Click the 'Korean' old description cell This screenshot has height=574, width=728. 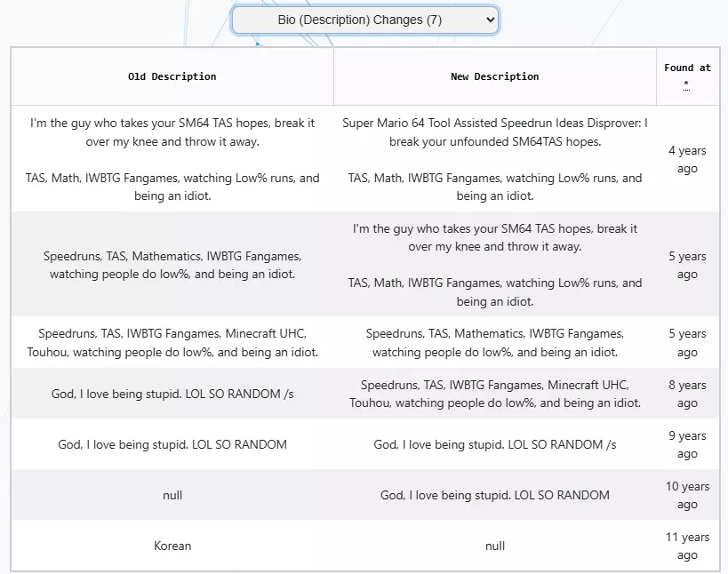[x=172, y=546]
